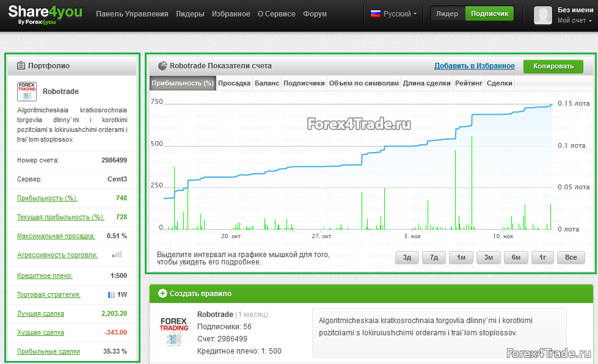
Task: Visit the Форум link
Action: tap(315, 13)
